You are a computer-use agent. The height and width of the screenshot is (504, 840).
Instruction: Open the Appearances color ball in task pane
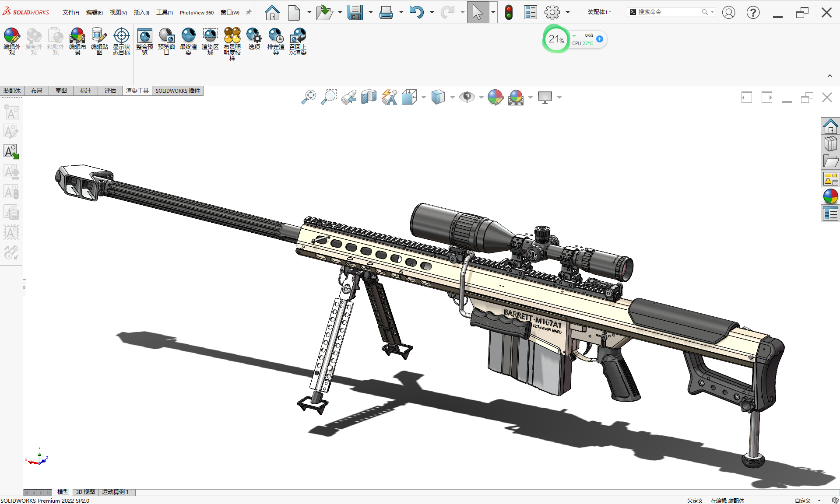(x=830, y=196)
